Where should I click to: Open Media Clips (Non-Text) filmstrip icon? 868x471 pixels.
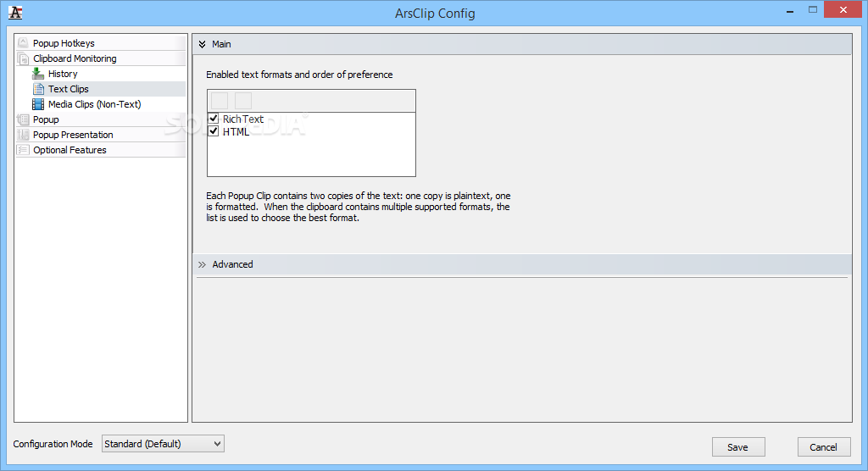coord(38,104)
